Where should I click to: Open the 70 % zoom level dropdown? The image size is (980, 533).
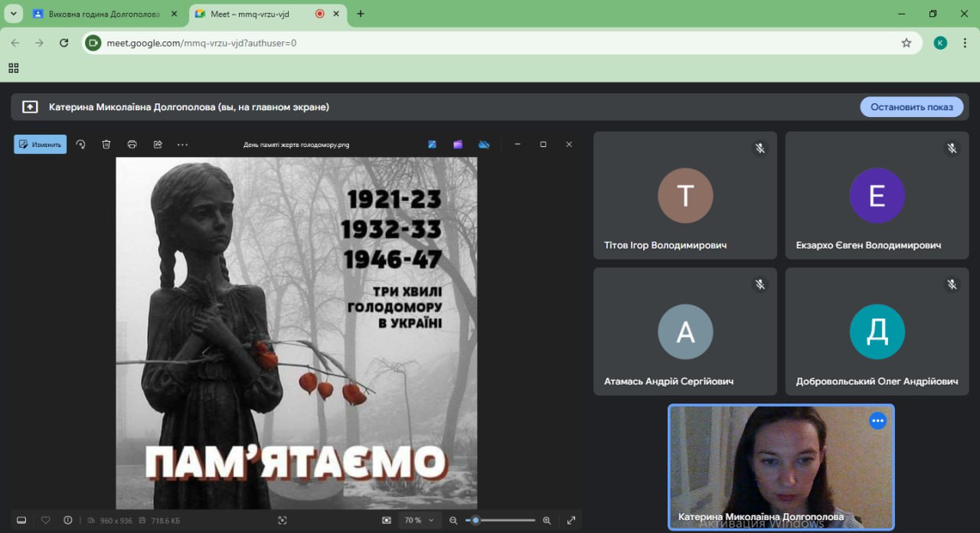point(419,520)
